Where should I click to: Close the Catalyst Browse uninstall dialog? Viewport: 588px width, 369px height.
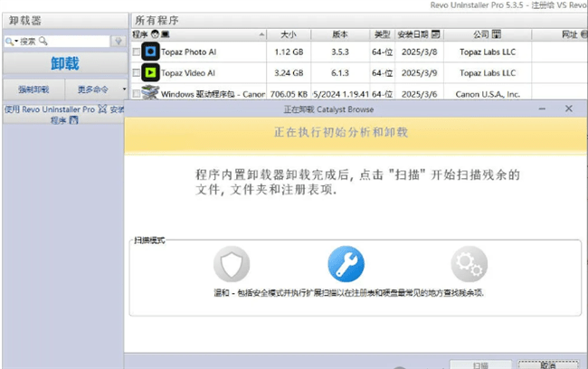click(568, 109)
